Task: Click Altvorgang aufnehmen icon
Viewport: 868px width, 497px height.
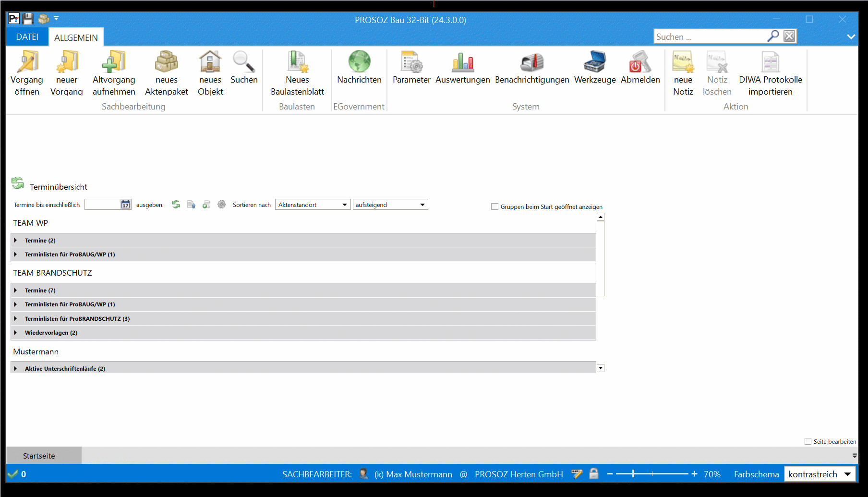Action: coord(114,73)
